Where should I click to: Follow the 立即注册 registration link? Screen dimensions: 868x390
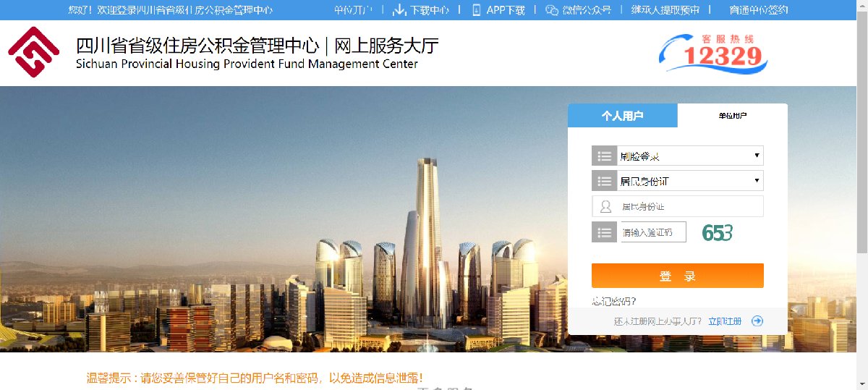click(x=725, y=321)
